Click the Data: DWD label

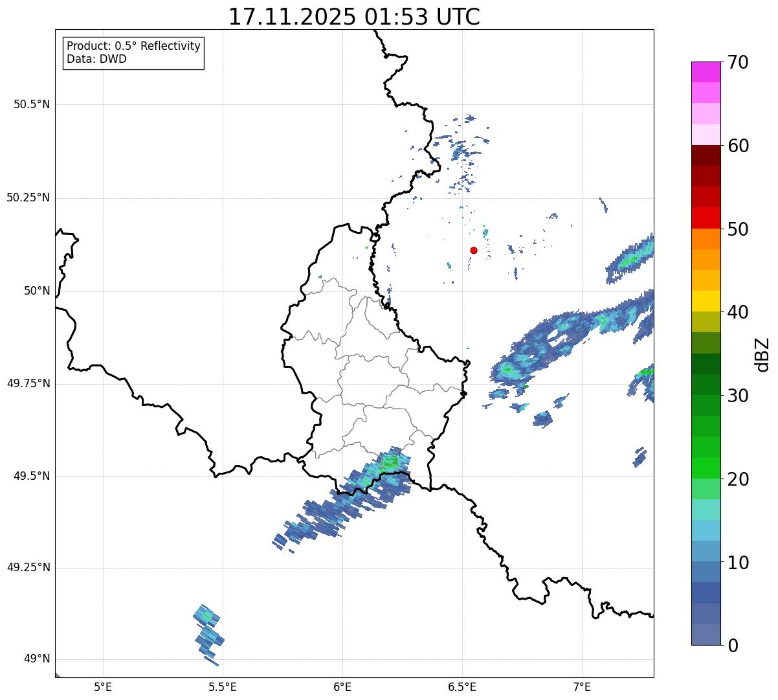click(x=96, y=59)
